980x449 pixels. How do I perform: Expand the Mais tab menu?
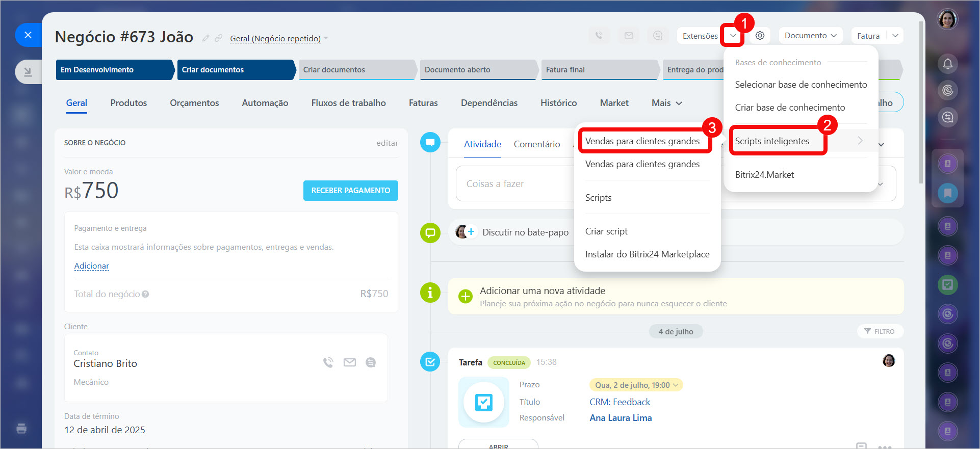click(x=666, y=103)
